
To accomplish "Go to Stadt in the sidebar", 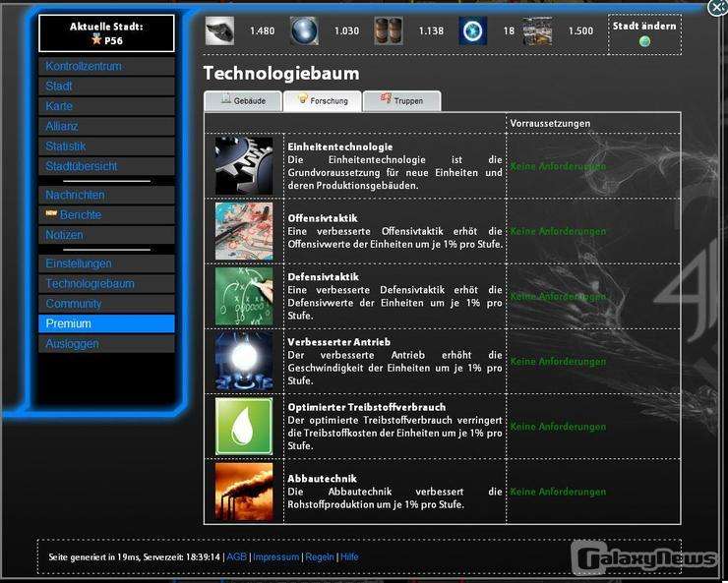I will (x=107, y=87).
